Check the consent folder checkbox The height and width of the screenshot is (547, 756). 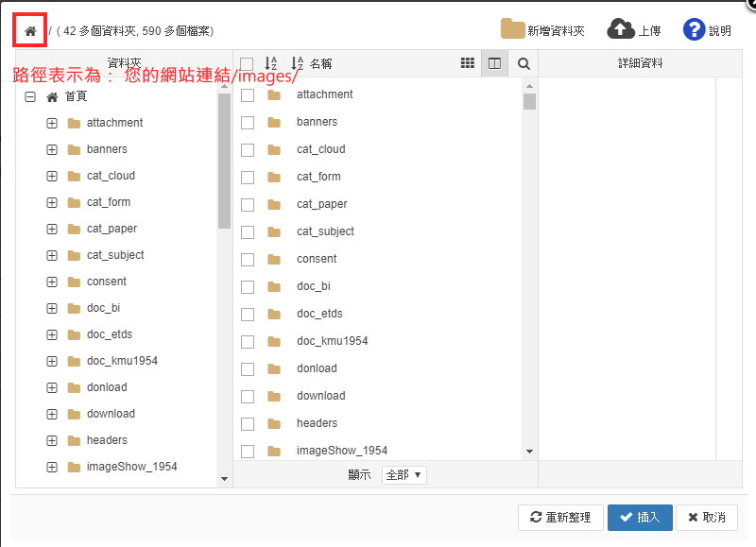click(248, 259)
